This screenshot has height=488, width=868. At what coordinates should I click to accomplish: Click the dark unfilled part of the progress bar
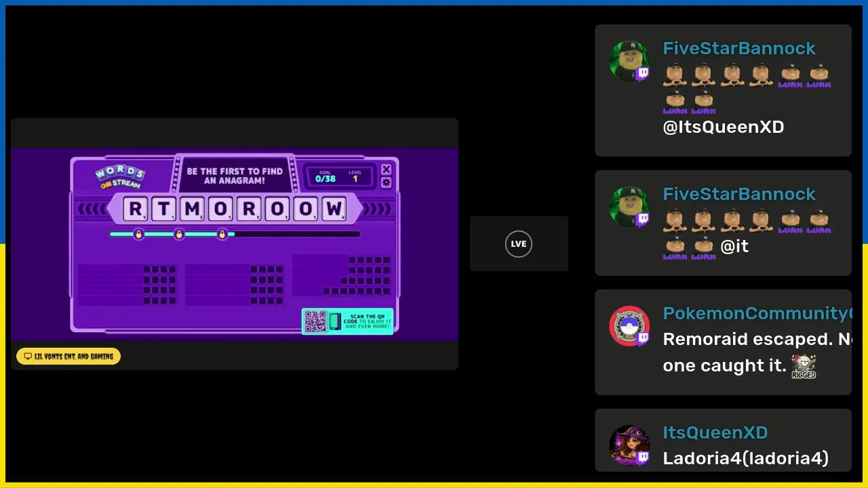pyautogui.click(x=298, y=235)
